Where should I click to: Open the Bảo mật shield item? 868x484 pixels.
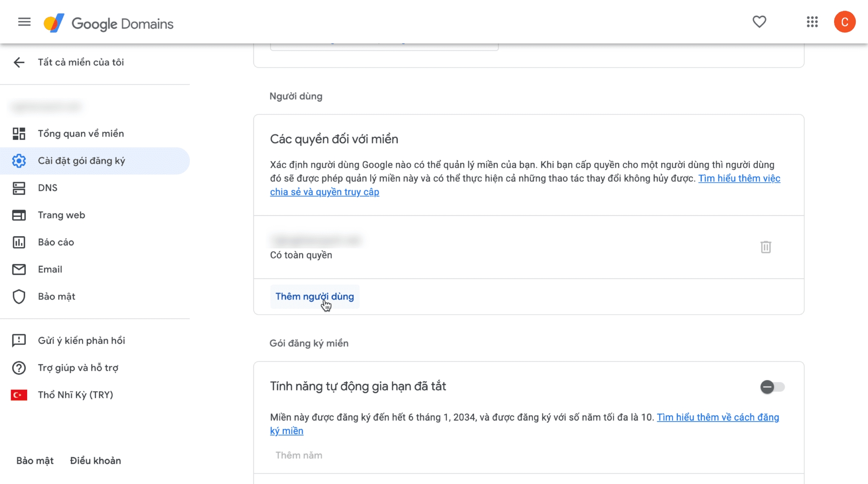point(56,297)
